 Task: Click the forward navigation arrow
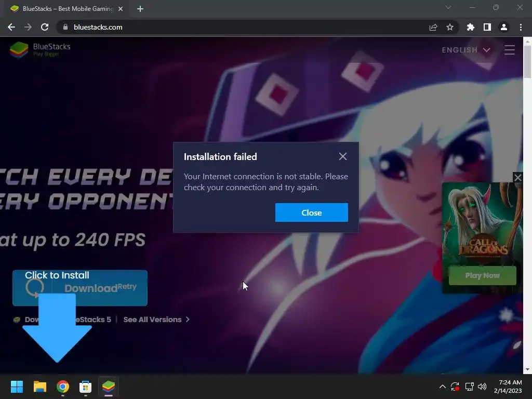click(28, 27)
